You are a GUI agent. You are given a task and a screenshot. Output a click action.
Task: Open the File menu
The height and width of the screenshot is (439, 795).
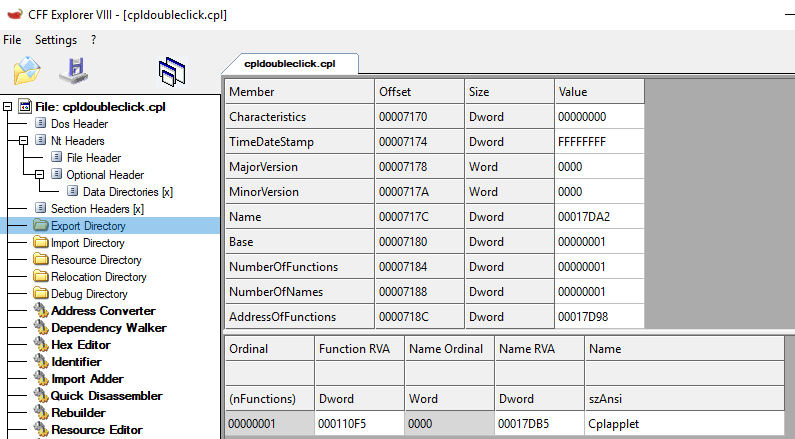12,40
